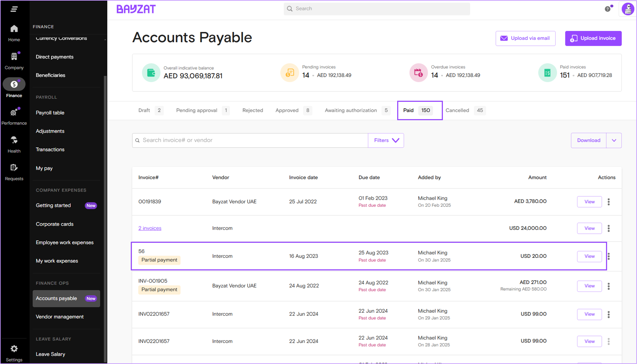Open more actions for INV-001905
The image size is (637, 364).
tap(609, 286)
